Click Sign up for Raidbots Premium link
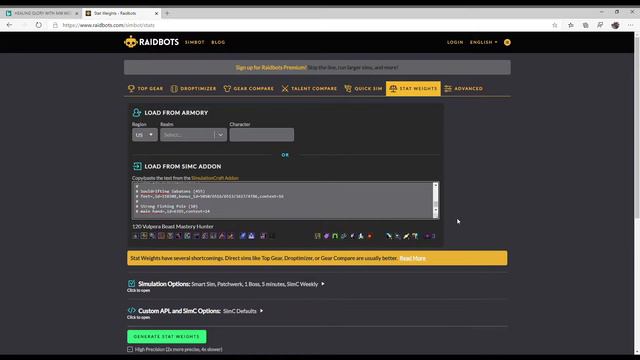Screen dimensions: 640x360 (x=271, y=67)
